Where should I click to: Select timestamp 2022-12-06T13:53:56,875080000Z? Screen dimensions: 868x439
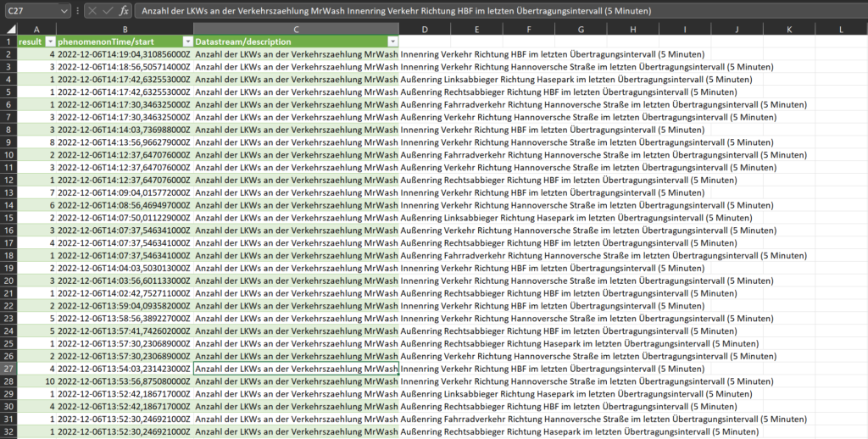pos(125,381)
